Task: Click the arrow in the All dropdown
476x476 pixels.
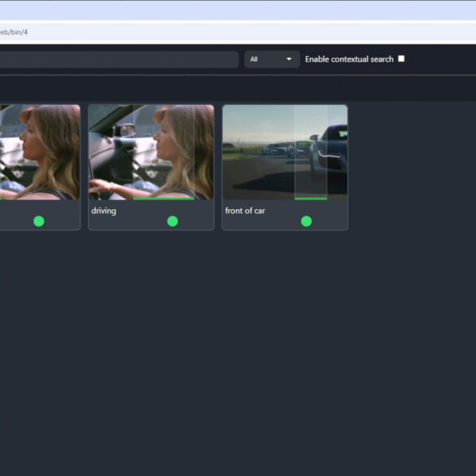Action: click(289, 59)
